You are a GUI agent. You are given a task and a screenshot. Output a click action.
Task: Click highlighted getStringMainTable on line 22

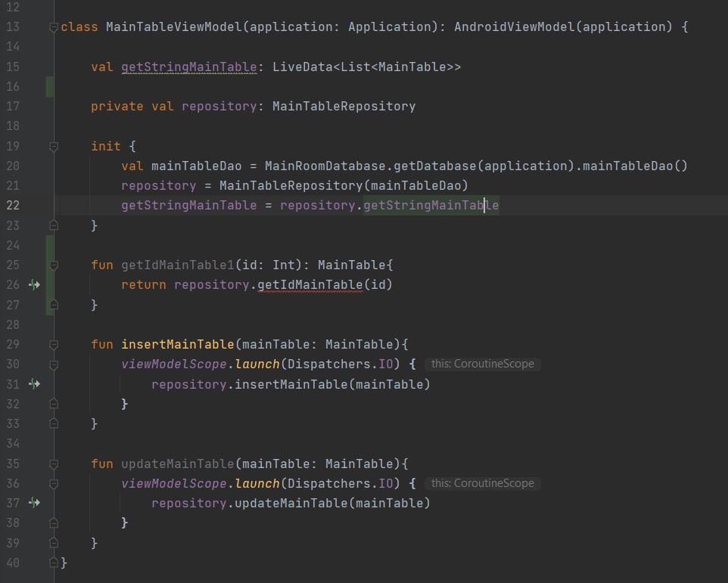coord(431,206)
